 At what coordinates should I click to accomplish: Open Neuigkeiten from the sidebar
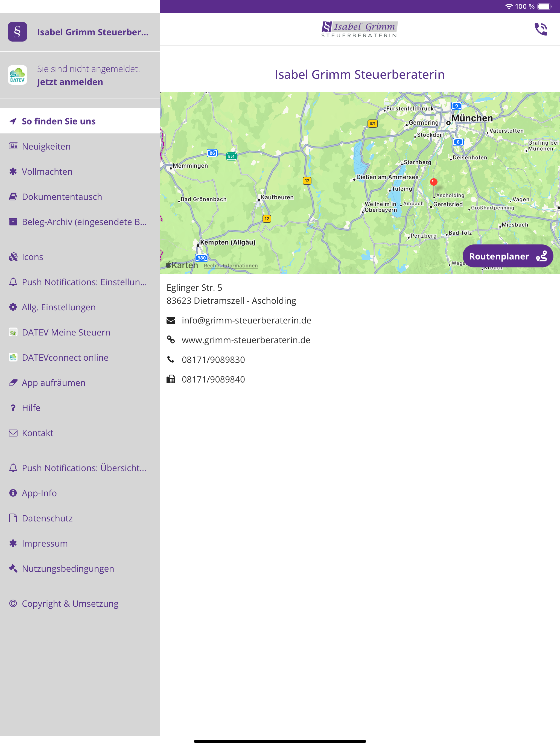80,146
